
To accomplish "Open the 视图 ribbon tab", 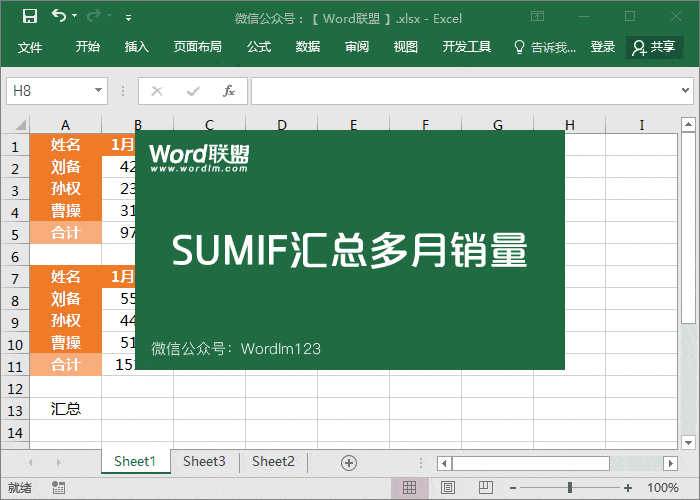I will (405, 46).
